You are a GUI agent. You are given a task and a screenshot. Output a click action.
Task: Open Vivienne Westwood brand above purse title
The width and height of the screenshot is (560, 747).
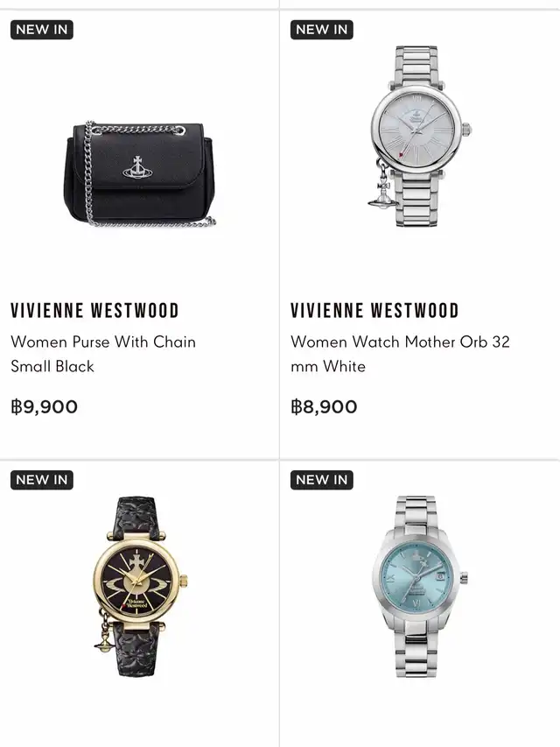pyautogui.click(x=94, y=311)
